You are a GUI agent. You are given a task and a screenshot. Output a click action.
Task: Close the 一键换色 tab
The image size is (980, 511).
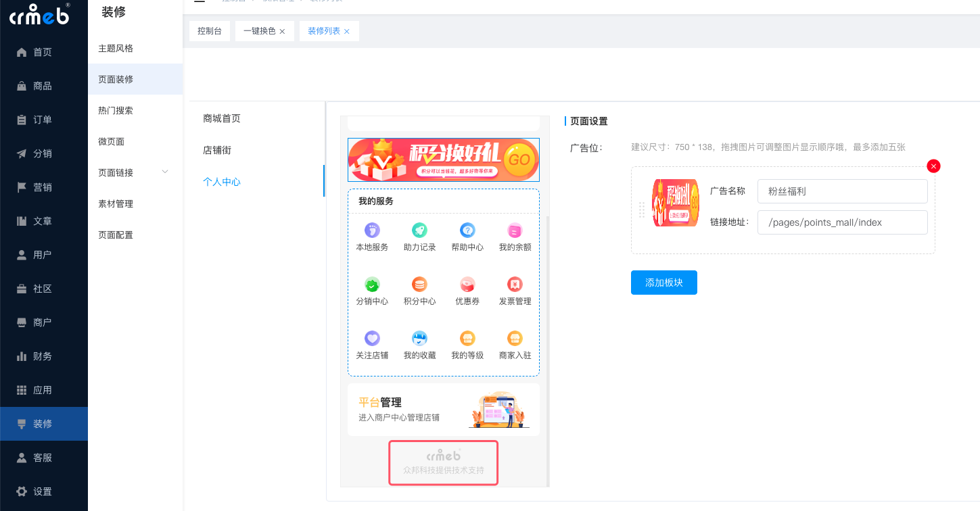click(282, 32)
